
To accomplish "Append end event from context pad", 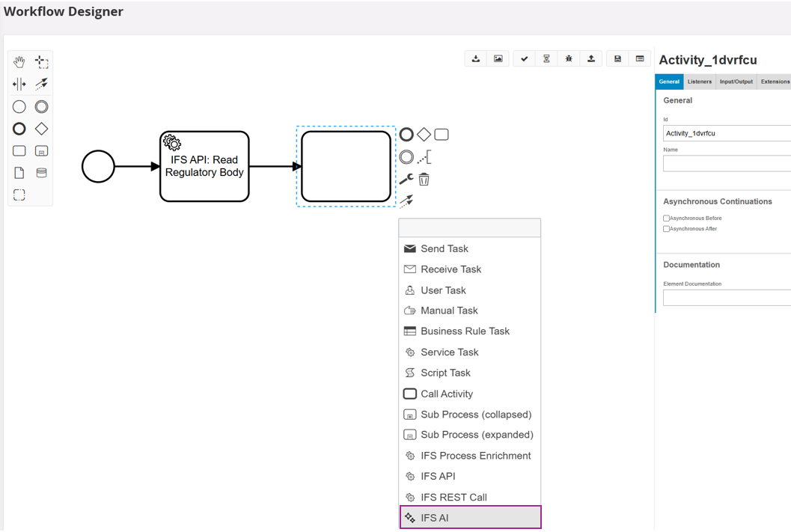I will pyautogui.click(x=406, y=135).
